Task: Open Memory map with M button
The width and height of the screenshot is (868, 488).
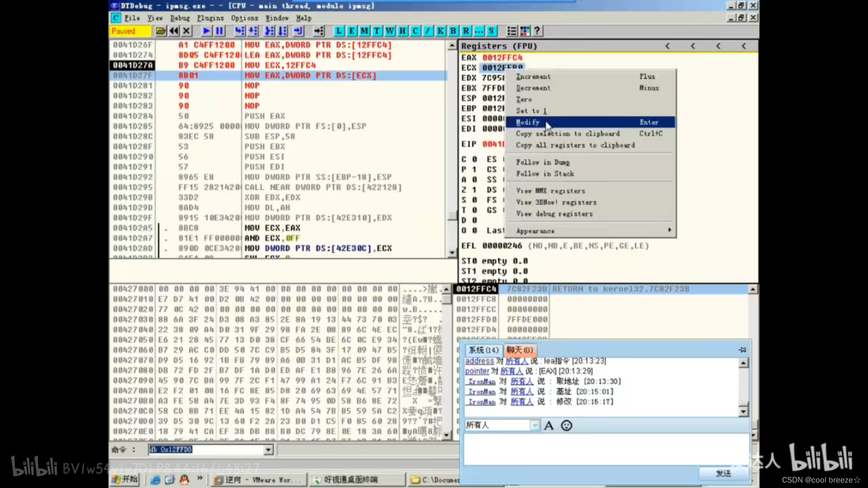Action: click(x=364, y=31)
